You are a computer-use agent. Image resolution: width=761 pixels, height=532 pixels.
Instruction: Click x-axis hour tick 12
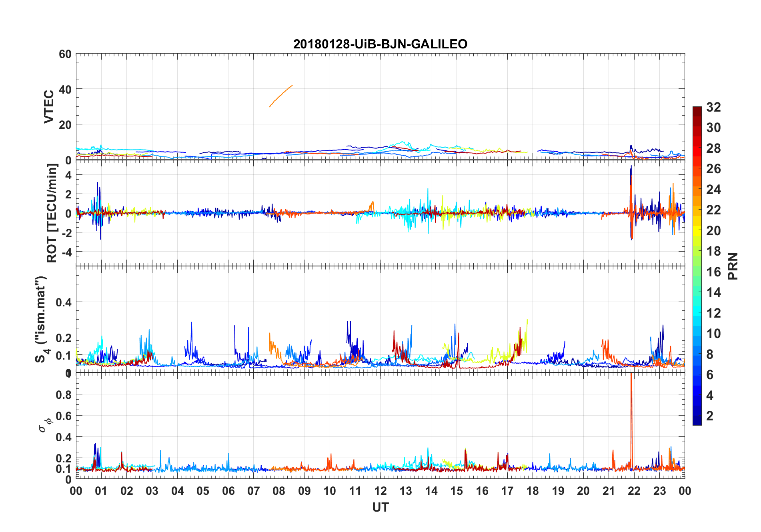click(380, 491)
